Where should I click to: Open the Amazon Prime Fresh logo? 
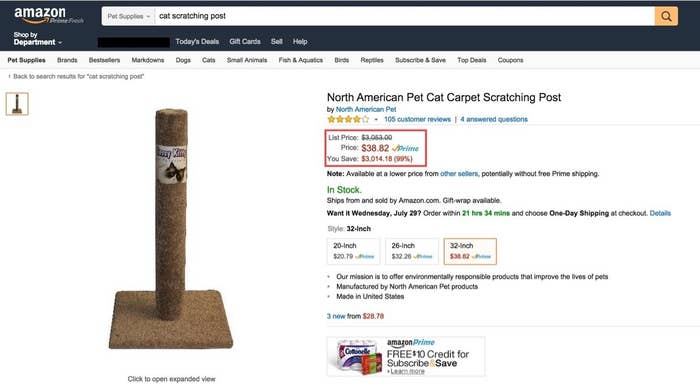pos(48,15)
